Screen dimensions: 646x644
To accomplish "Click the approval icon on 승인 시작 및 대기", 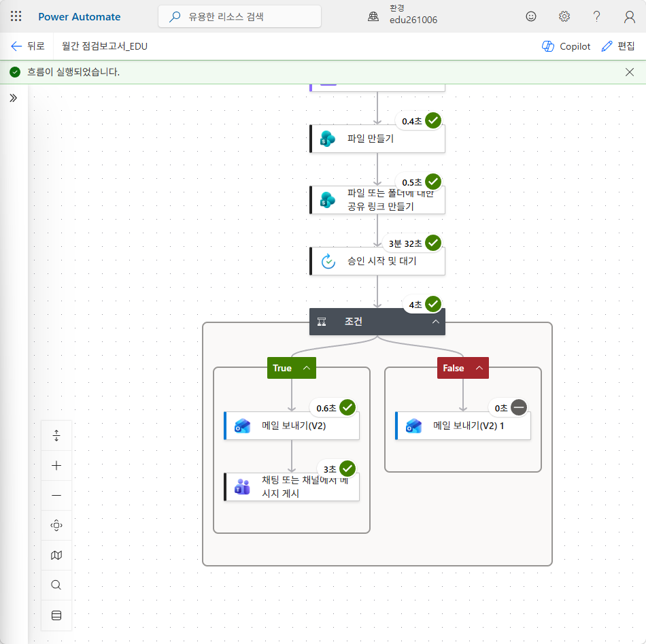I will point(328,261).
